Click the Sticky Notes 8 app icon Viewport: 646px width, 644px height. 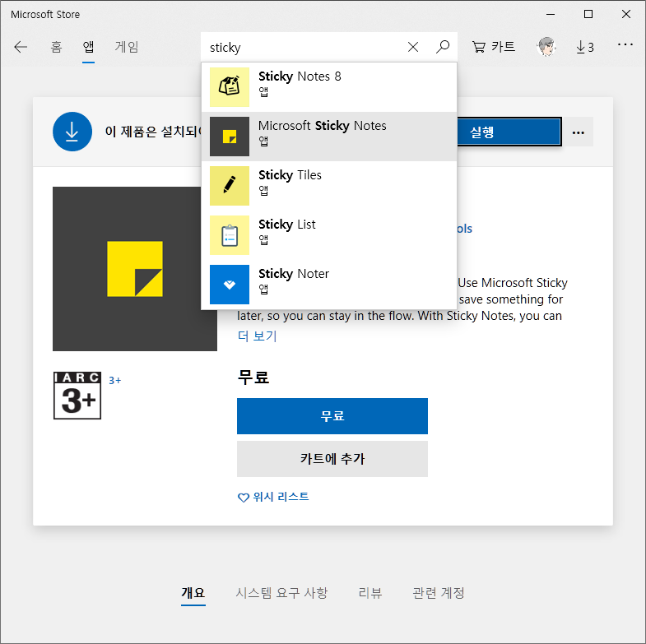230,87
